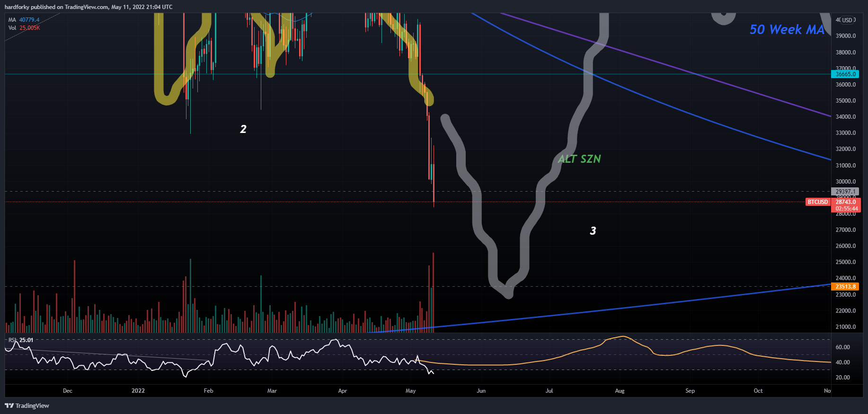868x414 pixels.
Task: Click the RSI 20.00 scale value
Action: coord(843,378)
